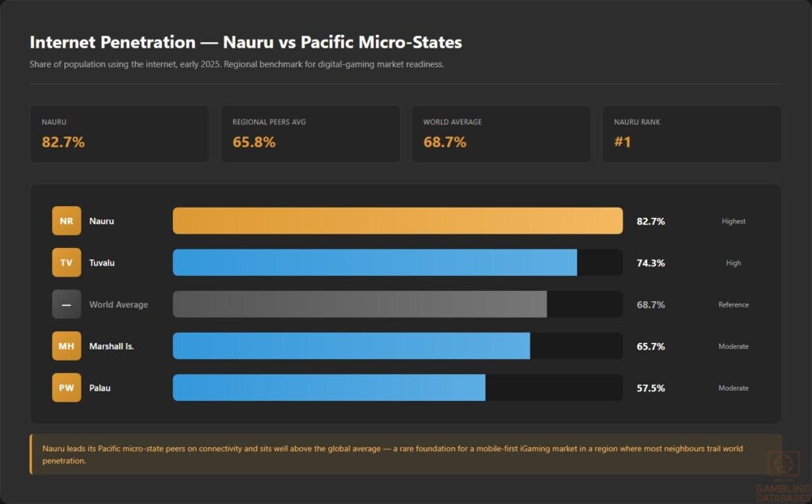The height and width of the screenshot is (504, 812).
Task: Click the 'Reference' tag on World Average row
Action: point(733,304)
